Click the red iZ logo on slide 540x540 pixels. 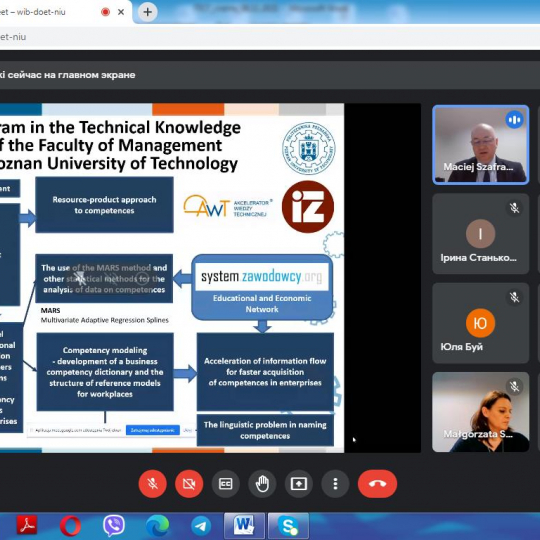point(308,207)
